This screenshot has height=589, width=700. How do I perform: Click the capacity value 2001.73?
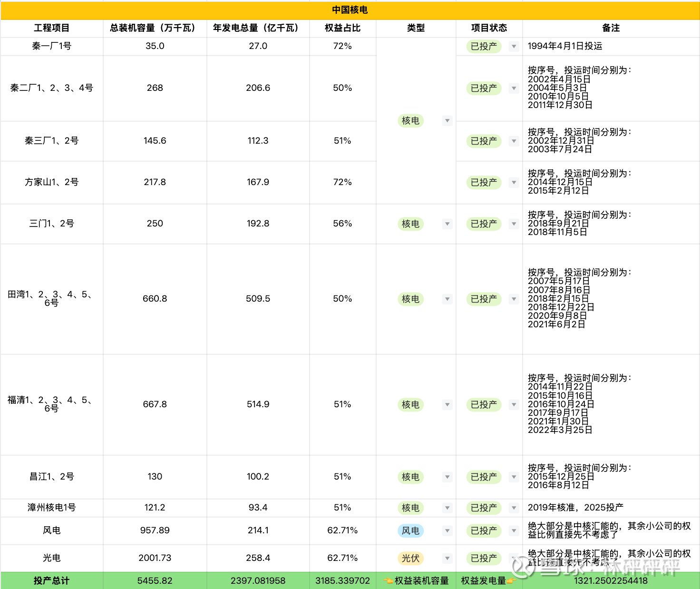pyautogui.click(x=155, y=558)
